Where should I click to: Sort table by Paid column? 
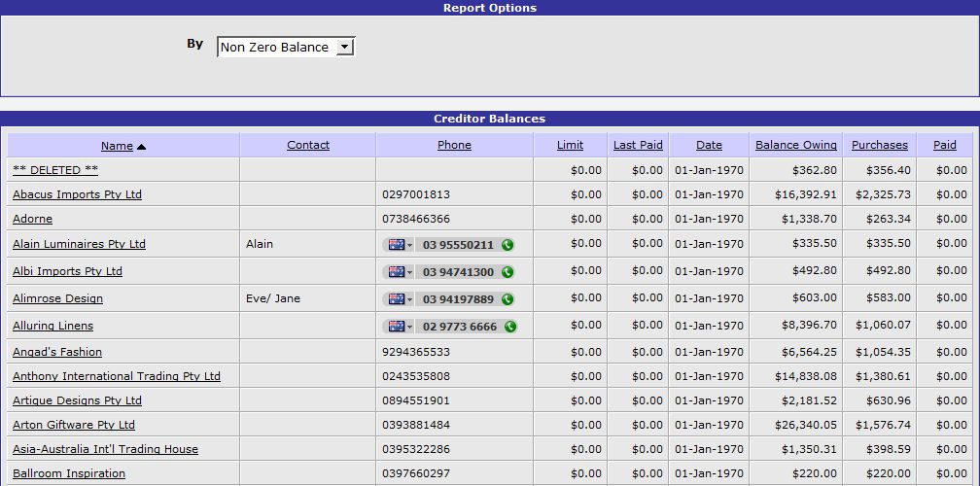click(945, 145)
